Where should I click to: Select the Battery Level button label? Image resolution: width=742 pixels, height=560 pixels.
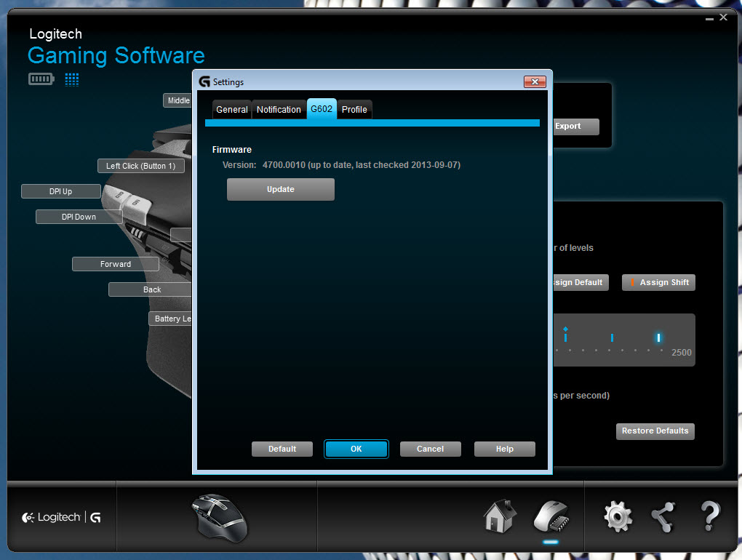pyautogui.click(x=170, y=319)
